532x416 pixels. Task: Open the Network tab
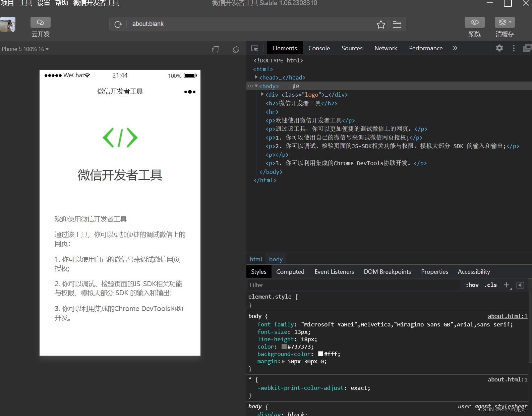pos(386,48)
